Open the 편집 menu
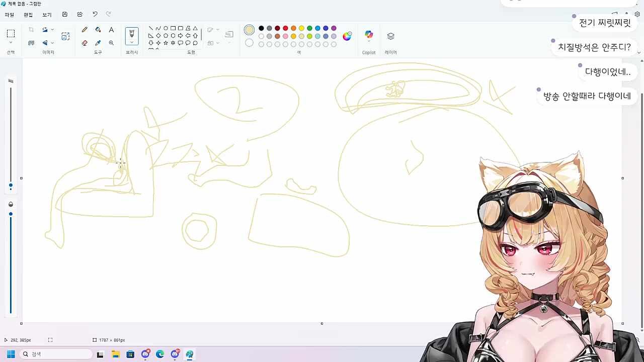 (x=28, y=15)
